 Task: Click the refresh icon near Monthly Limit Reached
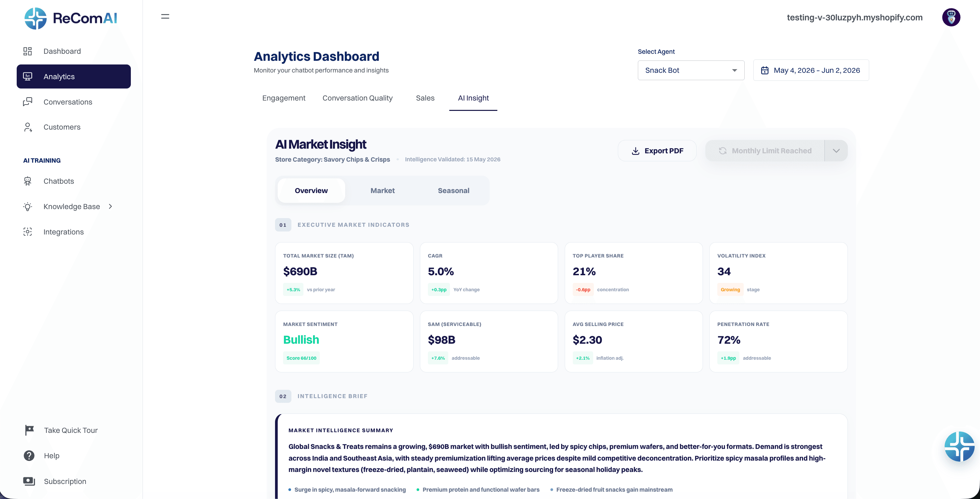(722, 151)
